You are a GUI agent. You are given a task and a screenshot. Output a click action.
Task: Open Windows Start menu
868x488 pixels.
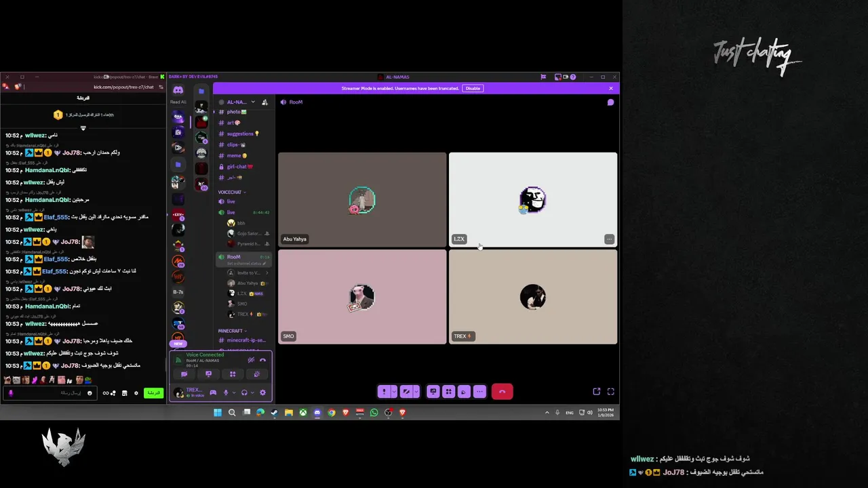218,412
